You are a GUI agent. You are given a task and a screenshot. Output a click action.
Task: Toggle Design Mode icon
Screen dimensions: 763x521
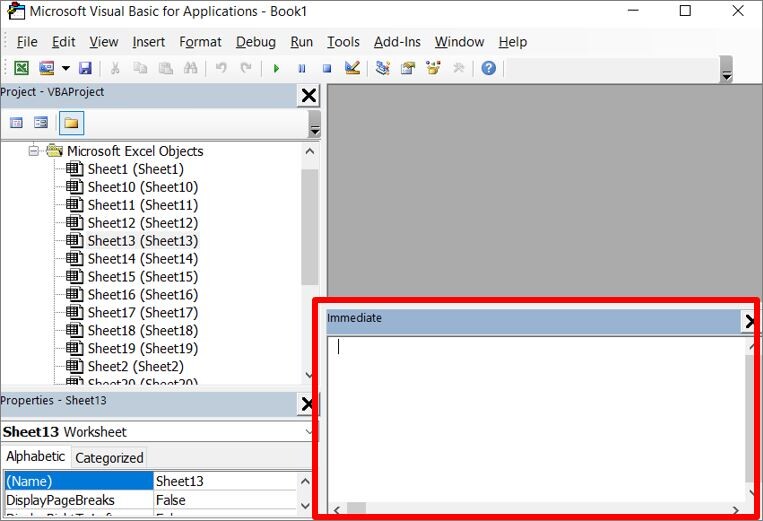tap(352, 67)
